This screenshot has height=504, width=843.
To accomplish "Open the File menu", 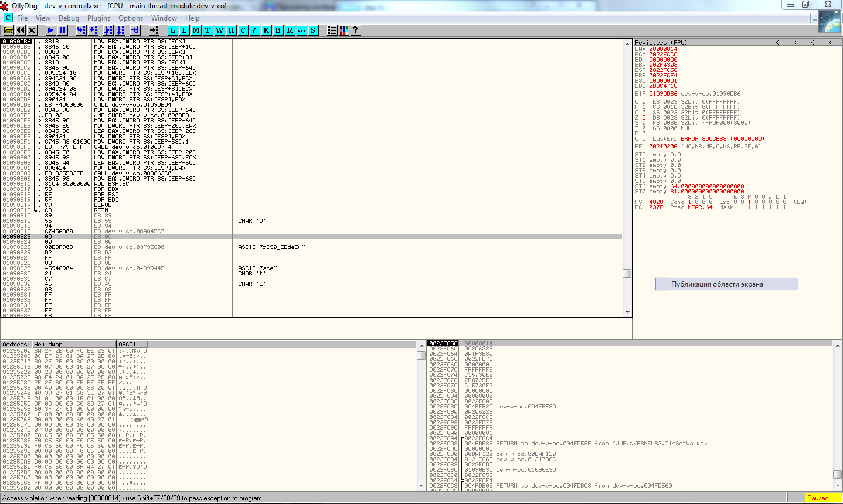I will tap(22, 18).
